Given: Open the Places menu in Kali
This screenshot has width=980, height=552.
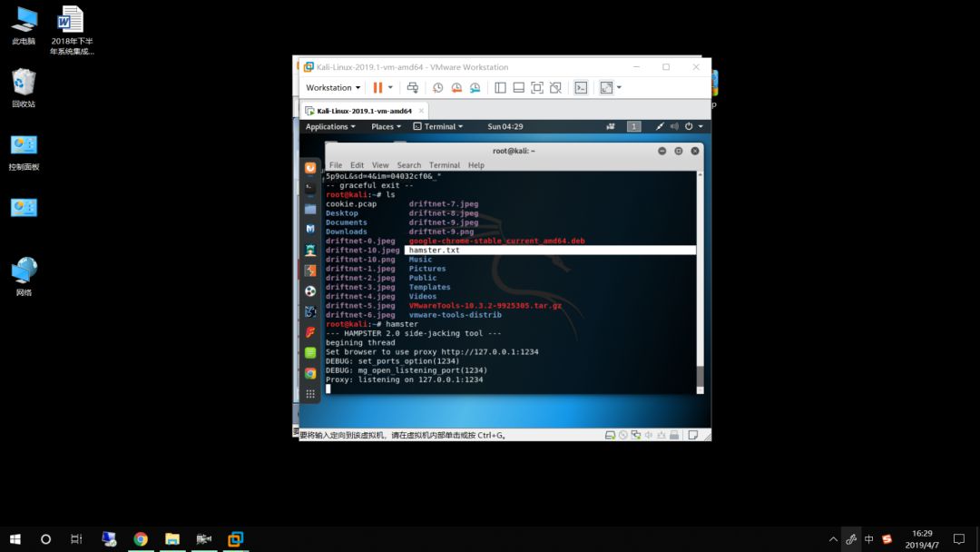Looking at the screenshot, I should tap(386, 126).
